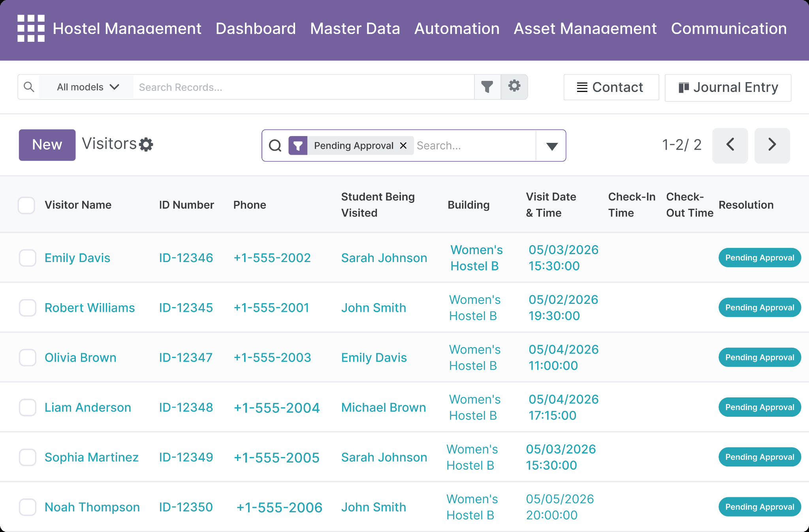Screen dimensions: 809x532
Task: Click the filter funnel icon in top search
Action: [487, 87]
